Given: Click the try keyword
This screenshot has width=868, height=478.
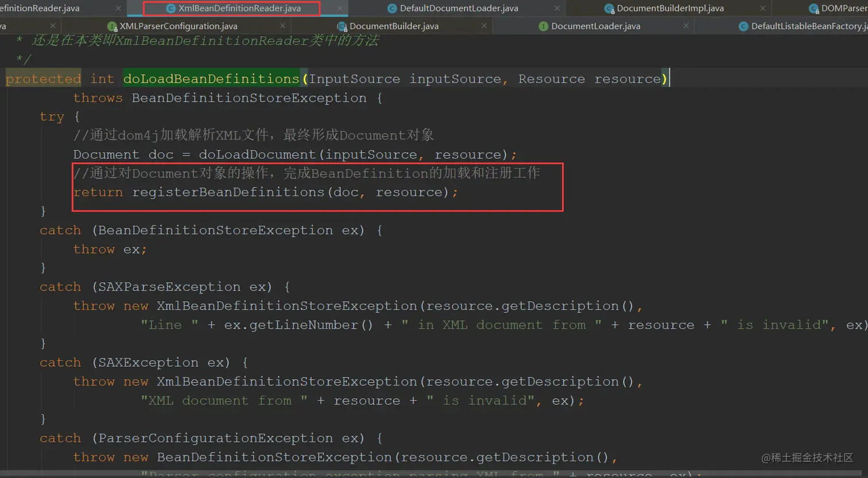Looking at the screenshot, I should tap(52, 116).
